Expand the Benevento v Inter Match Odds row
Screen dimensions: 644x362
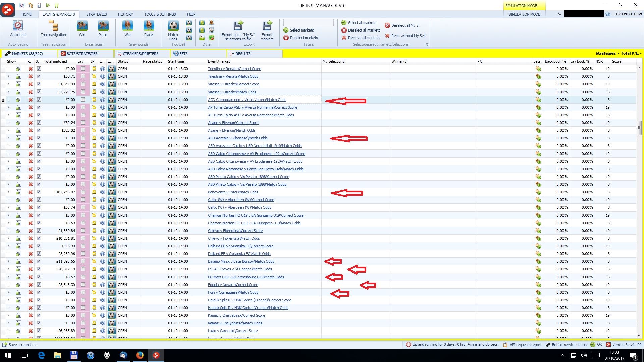click(x=8, y=192)
